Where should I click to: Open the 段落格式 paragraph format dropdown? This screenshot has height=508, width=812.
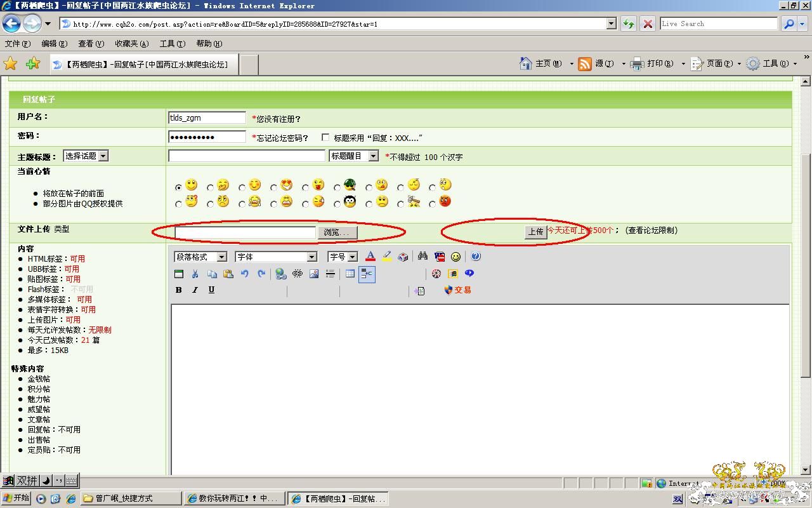point(200,257)
